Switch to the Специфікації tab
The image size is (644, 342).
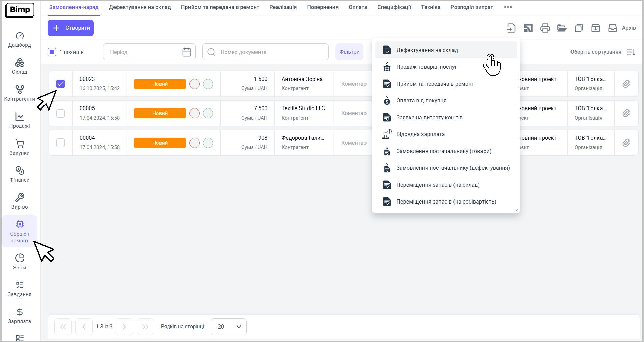point(394,7)
